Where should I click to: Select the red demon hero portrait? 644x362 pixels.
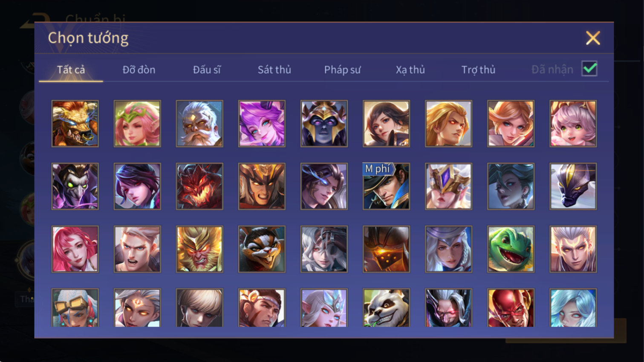coord(199,186)
